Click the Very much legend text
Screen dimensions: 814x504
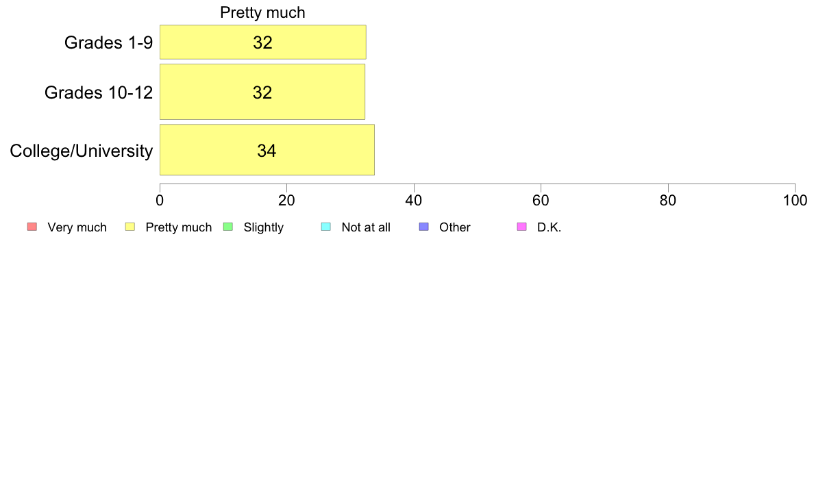(x=77, y=227)
